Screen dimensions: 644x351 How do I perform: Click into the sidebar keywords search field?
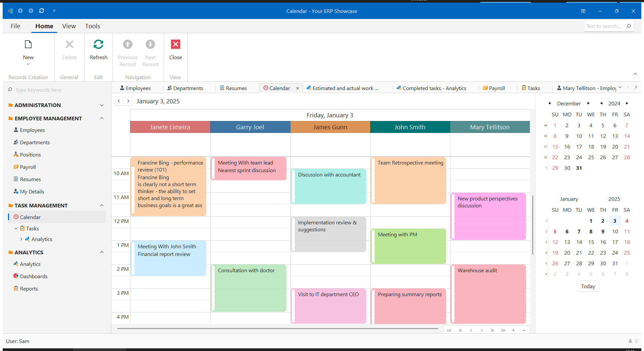click(x=57, y=90)
